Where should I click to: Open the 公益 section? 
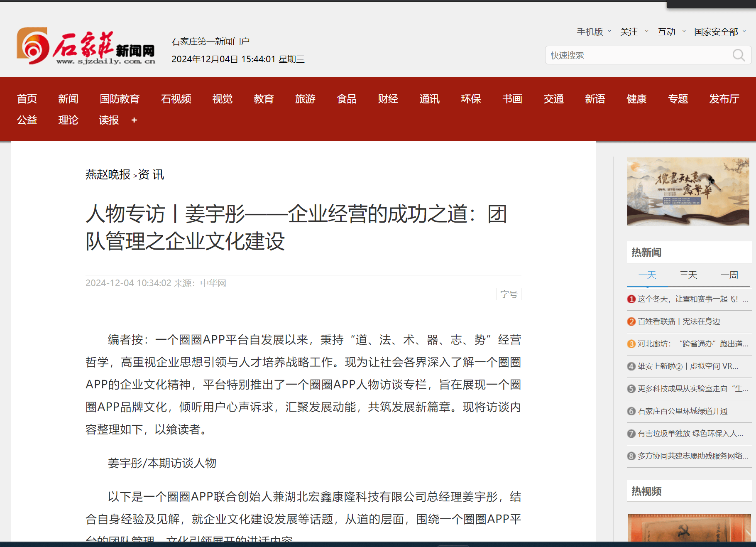click(x=27, y=120)
